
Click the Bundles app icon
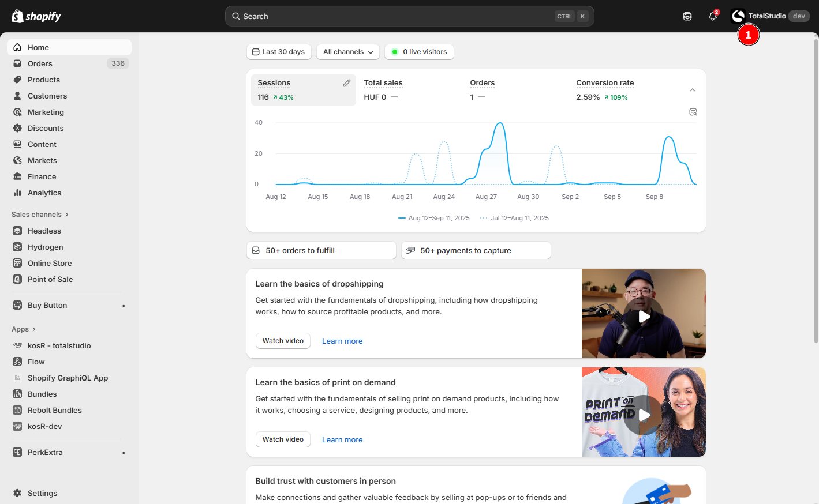(17, 394)
